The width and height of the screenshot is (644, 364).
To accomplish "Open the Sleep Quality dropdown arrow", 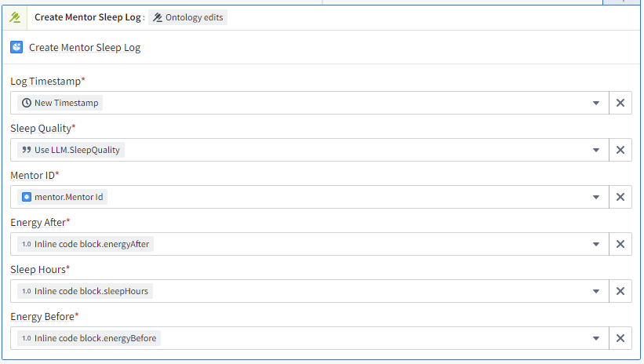I will click(x=597, y=150).
